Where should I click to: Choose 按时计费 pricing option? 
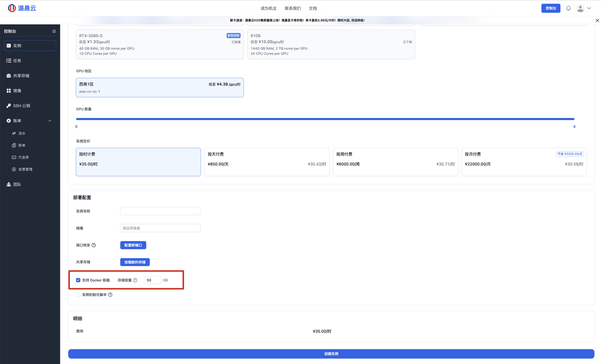(139, 162)
